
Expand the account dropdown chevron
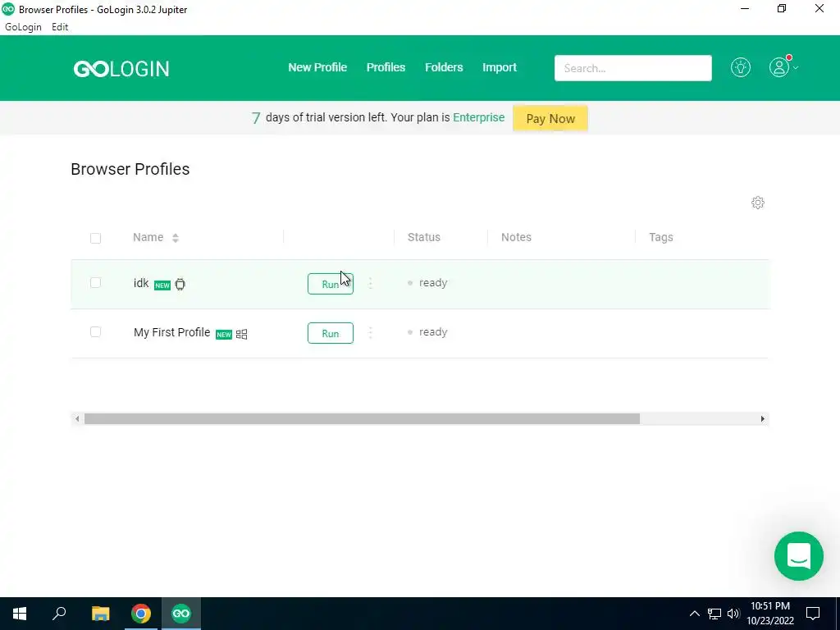(x=796, y=68)
